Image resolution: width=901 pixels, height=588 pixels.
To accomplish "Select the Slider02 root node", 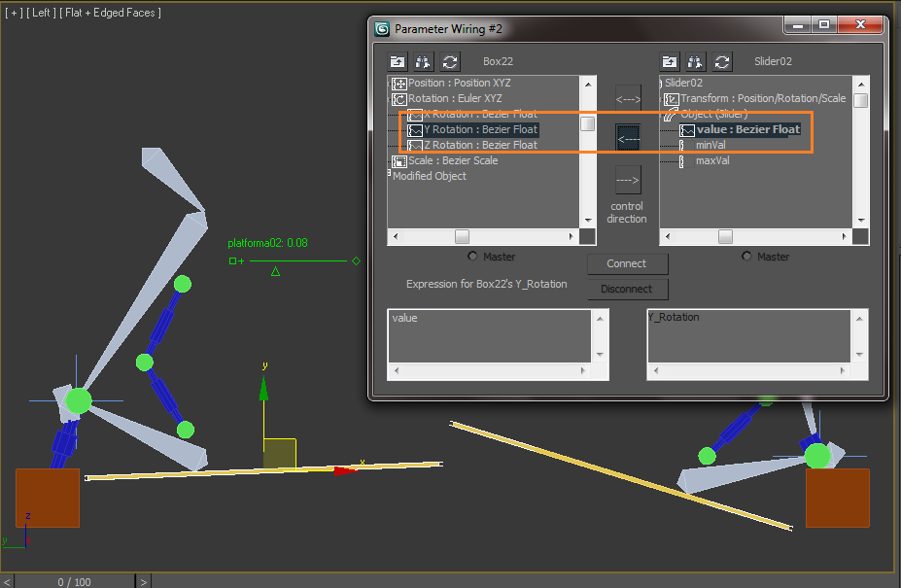I will (683, 83).
